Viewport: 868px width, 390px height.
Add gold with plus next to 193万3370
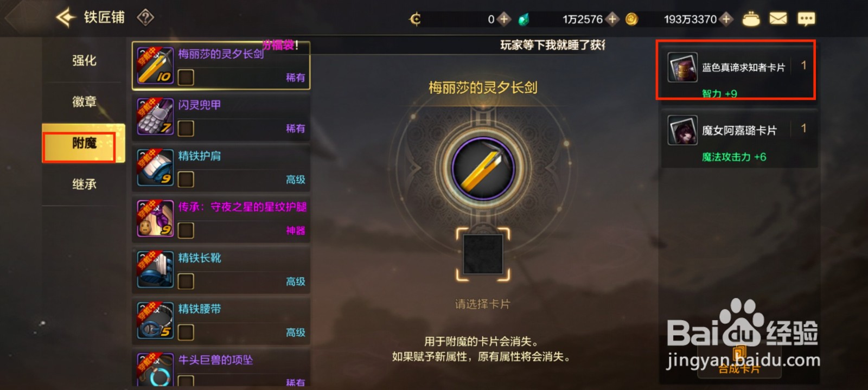click(726, 20)
